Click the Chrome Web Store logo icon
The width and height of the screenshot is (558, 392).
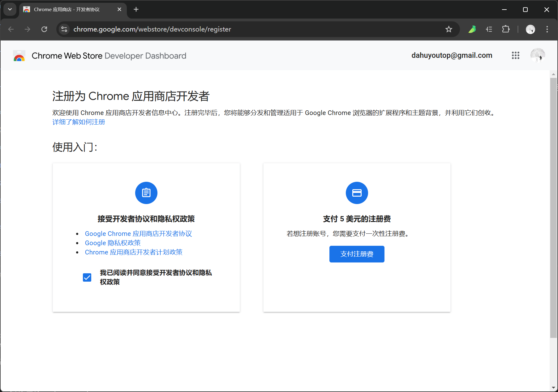click(x=19, y=56)
